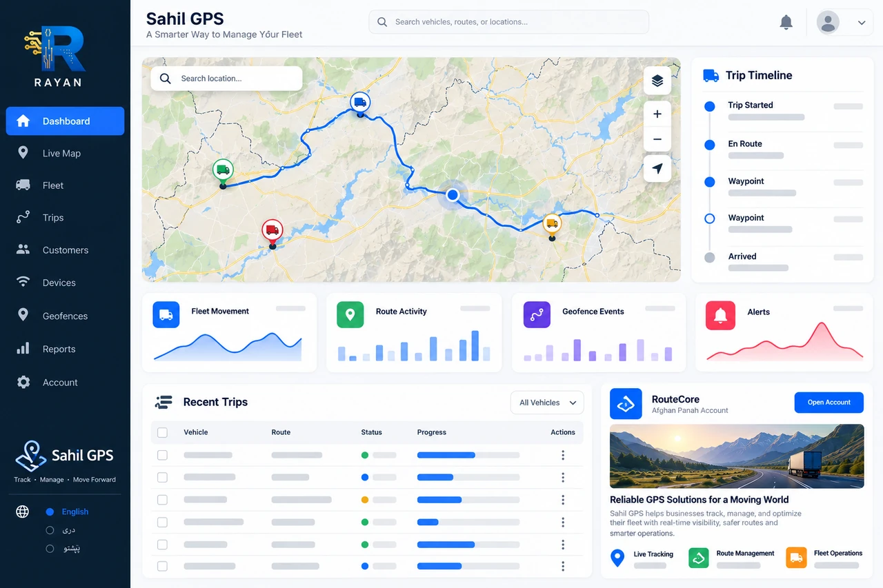Open actions menu for second trip row

563,477
